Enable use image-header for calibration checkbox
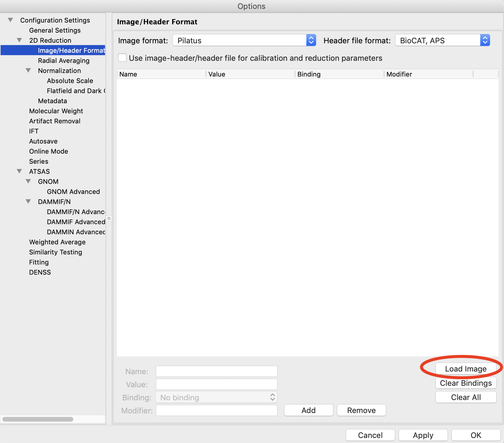This screenshot has height=443, width=504. [122, 58]
